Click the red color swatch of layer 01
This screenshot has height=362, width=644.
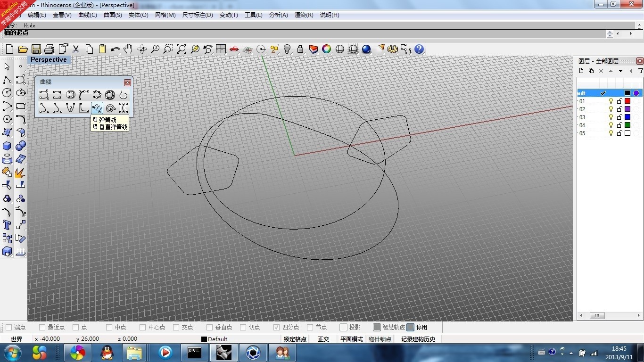627,101
